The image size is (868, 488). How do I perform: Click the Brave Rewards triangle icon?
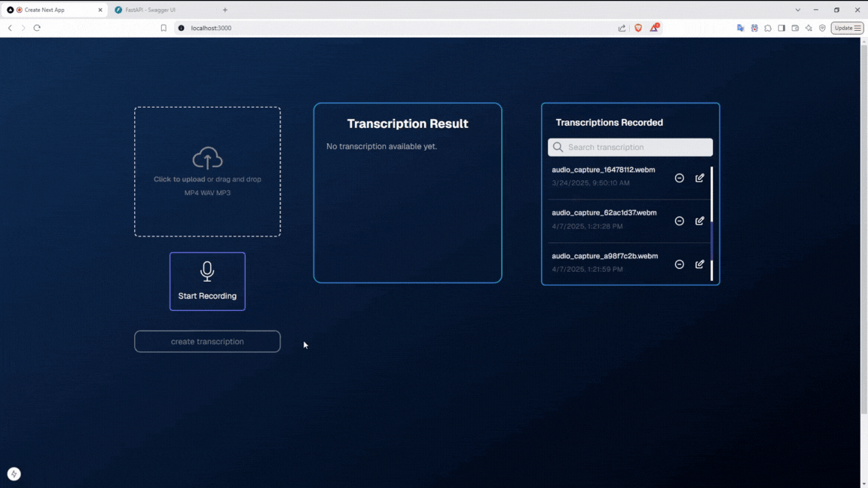pyautogui.click(x=654, y=28)
